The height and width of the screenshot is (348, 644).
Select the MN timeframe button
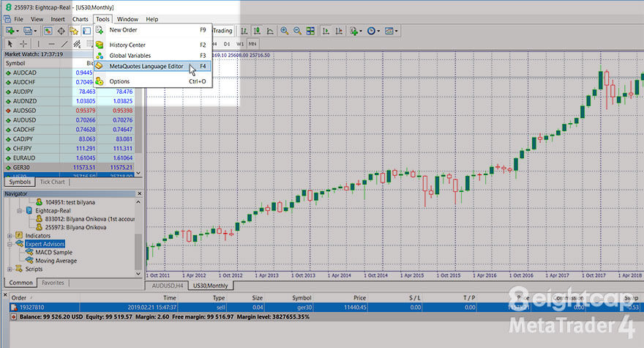(x=252, y=44)
